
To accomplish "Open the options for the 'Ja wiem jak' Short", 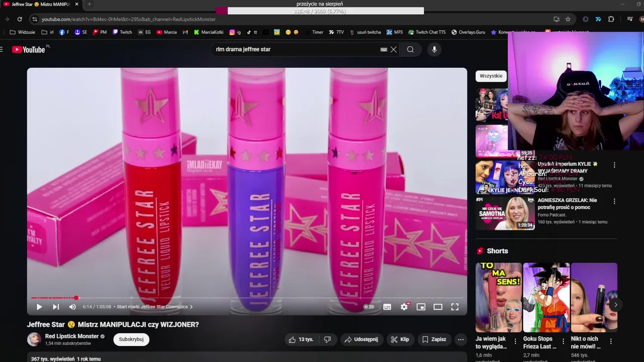I will point(515,341).
